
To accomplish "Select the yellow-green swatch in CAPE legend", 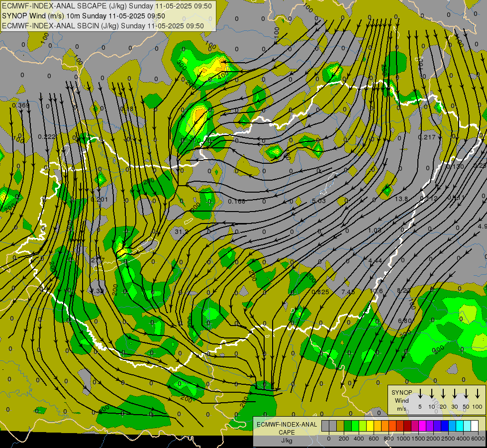I will pos(363,426).
